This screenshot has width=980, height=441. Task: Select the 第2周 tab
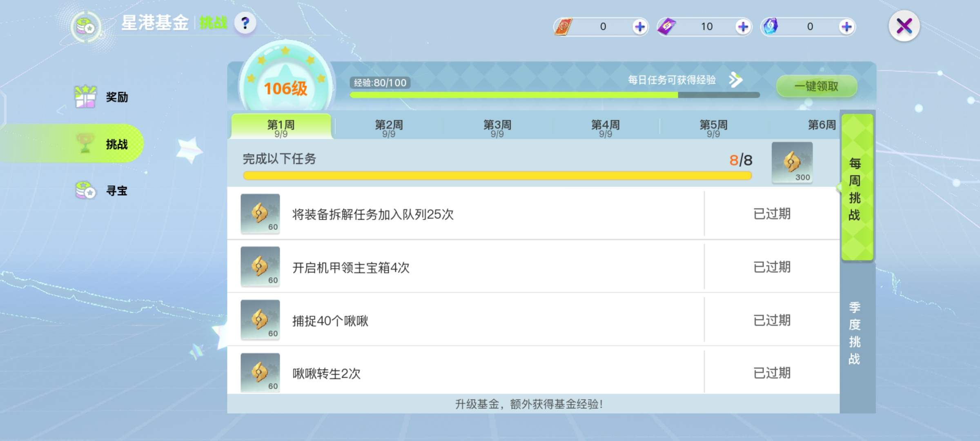point(389,127)
